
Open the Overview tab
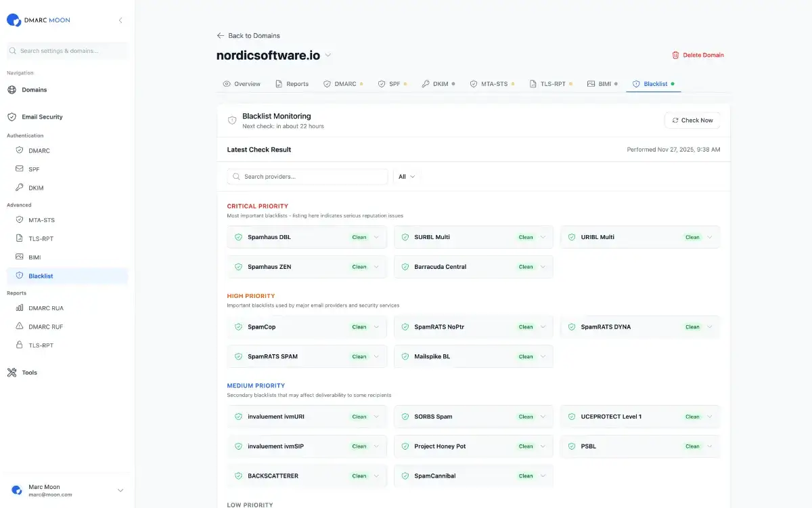(x=242, y=84)
